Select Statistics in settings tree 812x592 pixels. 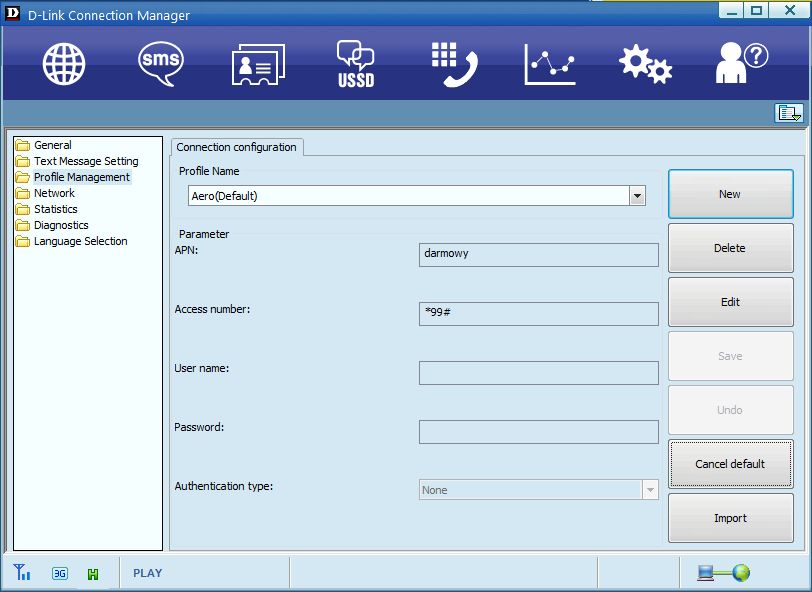(56, 209)
